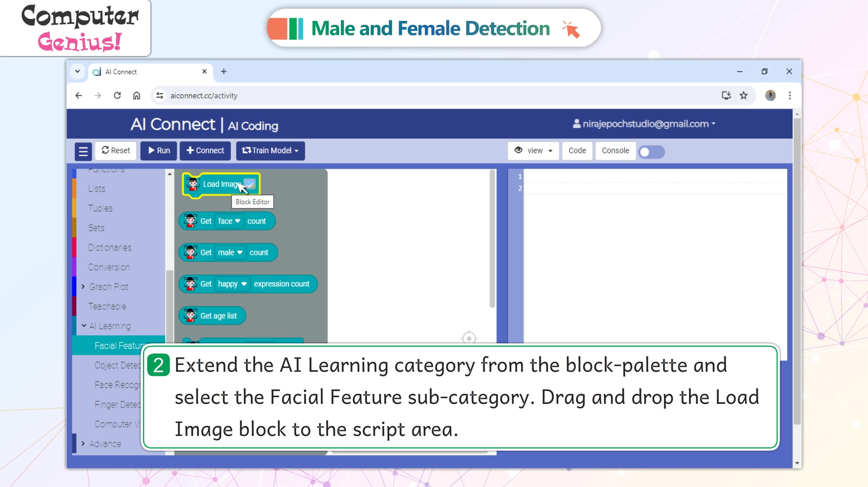Go back in browser
This screenshot has width=868, height=487.
click(x=79, y=95)
